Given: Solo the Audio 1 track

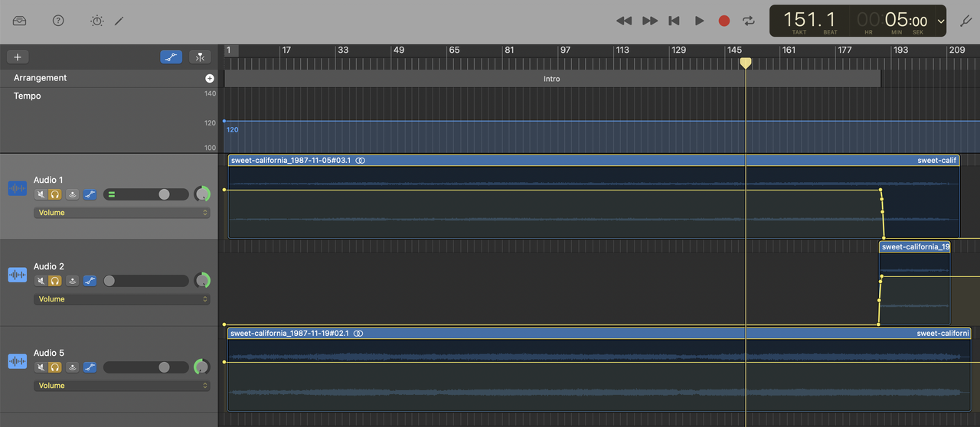Looking at the screenshot, I should click(x=55, y=194).
